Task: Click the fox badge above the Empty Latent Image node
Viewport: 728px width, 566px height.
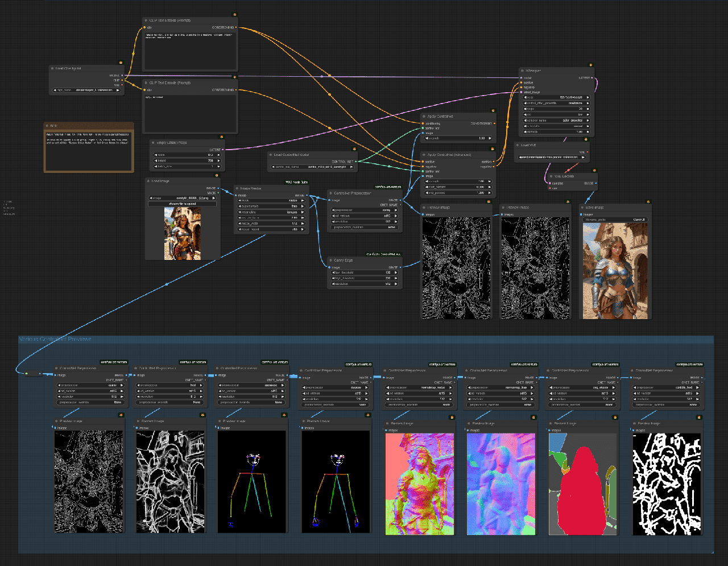Action: pos(221,137)
